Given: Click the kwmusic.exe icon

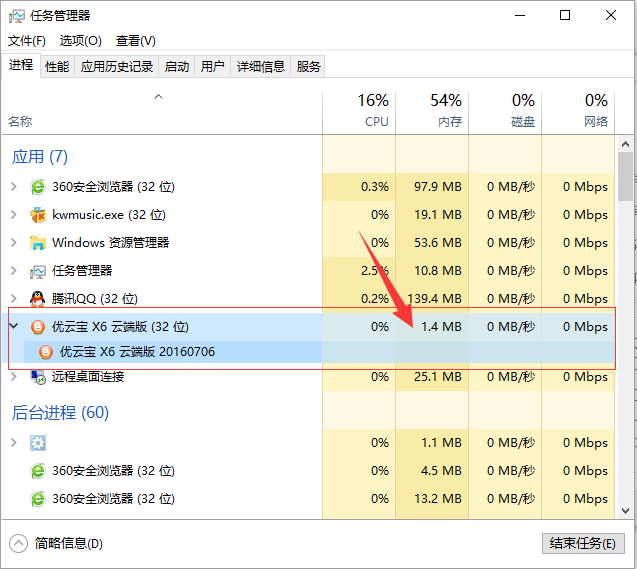Looking at the screenshot, I should click(x=38, y=215).
